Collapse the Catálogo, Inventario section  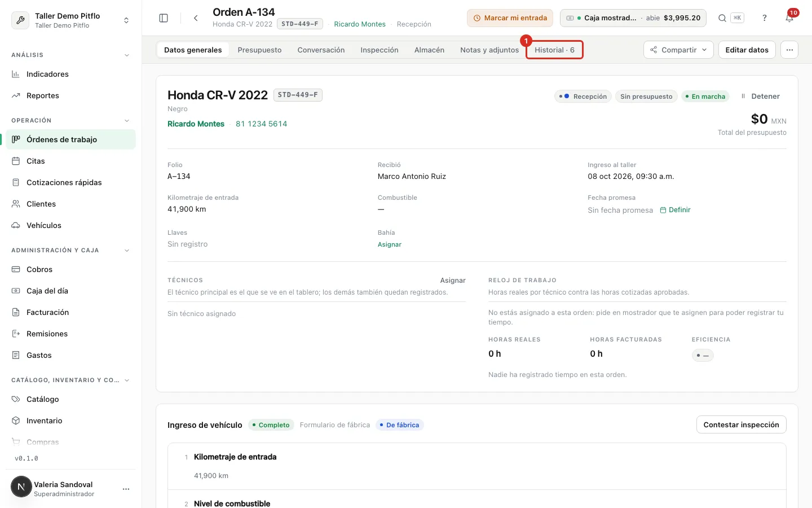(127, 380)
